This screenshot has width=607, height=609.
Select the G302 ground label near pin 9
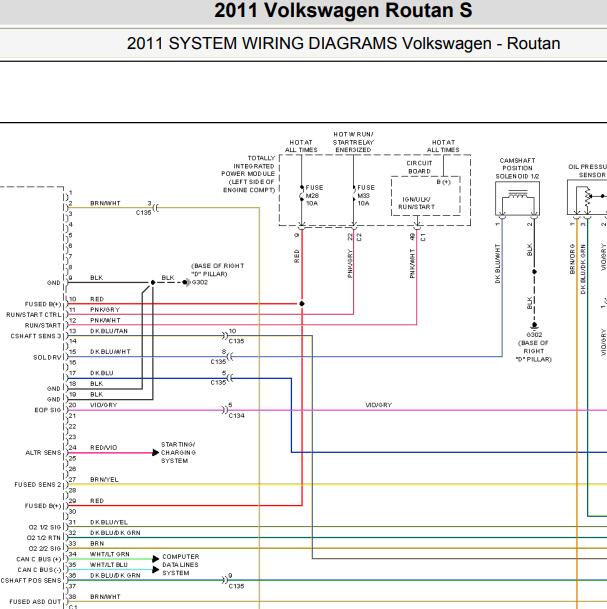coord(200,282)
